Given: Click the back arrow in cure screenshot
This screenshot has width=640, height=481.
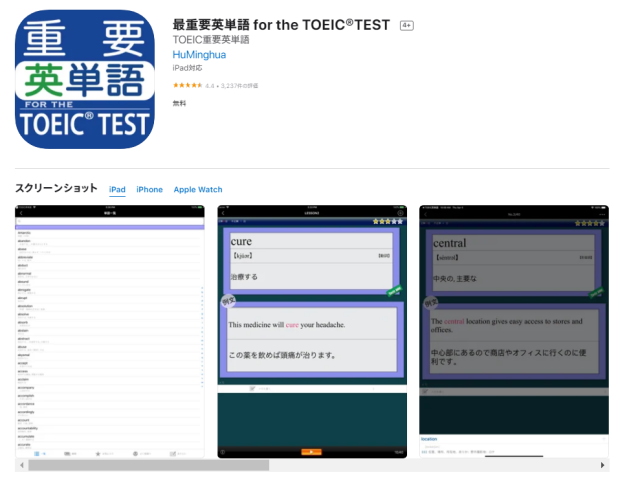Looking at the screenshot, I should tap(223, 213).
